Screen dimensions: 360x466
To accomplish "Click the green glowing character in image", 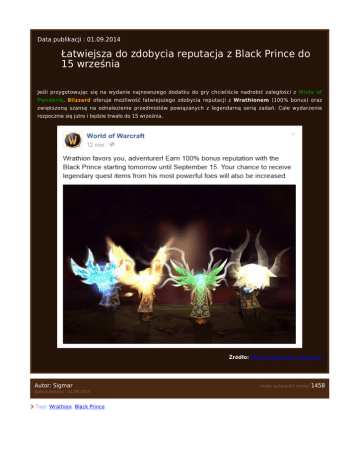I will (199, 288).
